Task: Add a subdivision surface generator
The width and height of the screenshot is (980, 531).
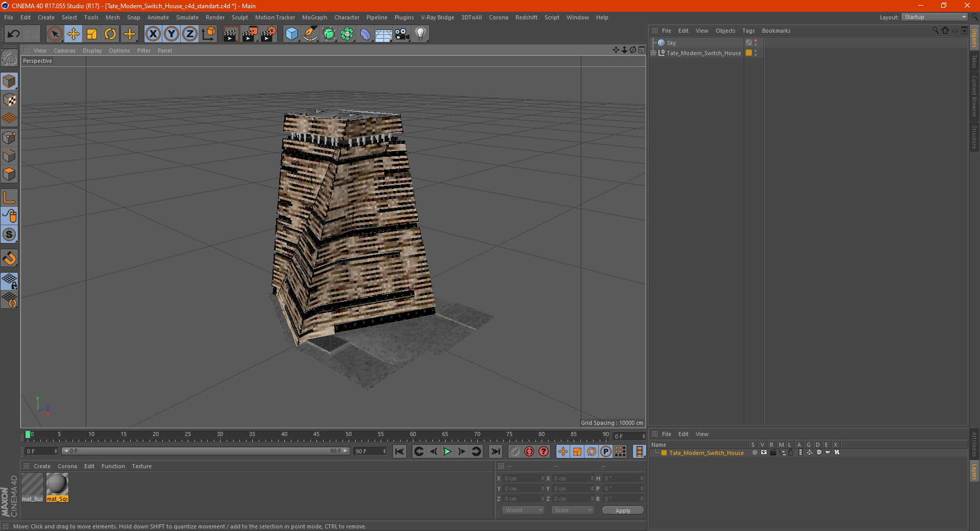Action: pyautogui.click(x=329, y=34)
